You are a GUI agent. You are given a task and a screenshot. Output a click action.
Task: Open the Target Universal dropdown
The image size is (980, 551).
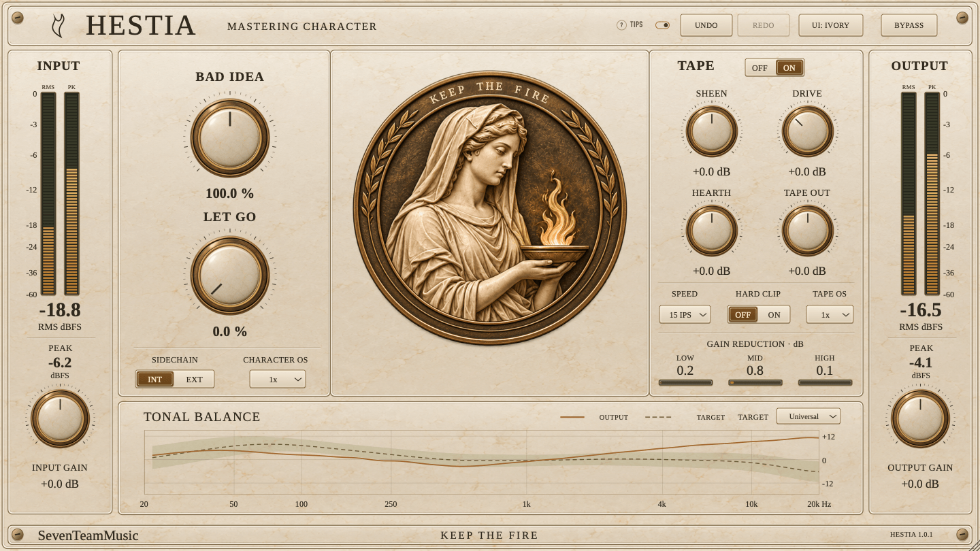click(x=808, y=416)
